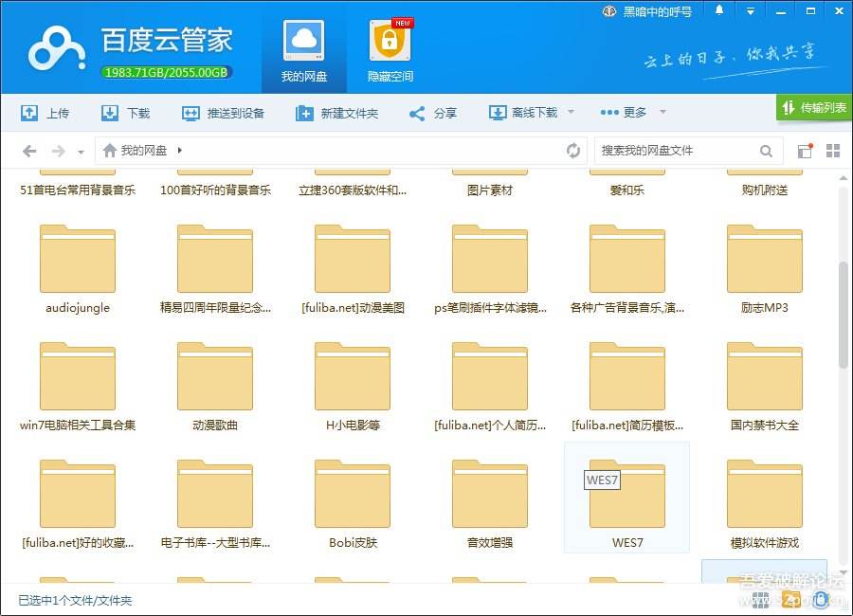853x616 pixels.
Task: Click the notification bell icon
Action: pos(719,10)
